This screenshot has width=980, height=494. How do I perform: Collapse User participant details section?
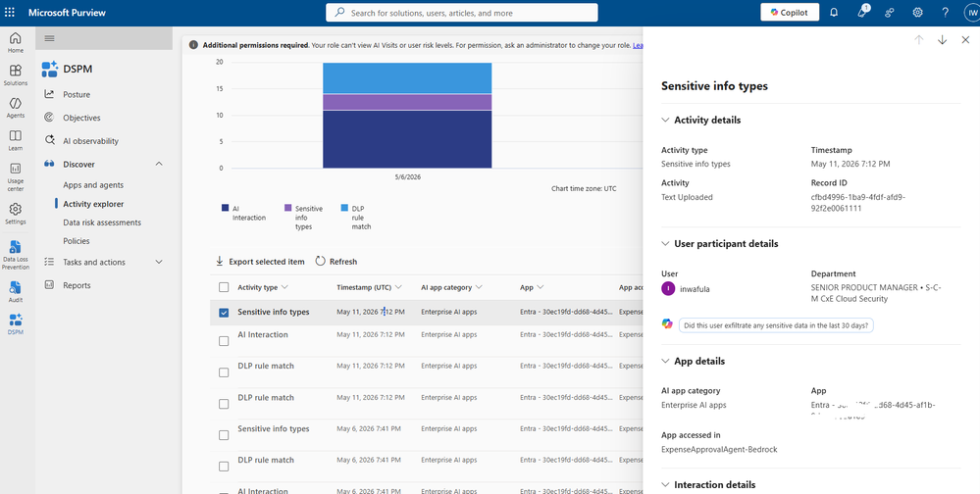[x=666, y=243]
